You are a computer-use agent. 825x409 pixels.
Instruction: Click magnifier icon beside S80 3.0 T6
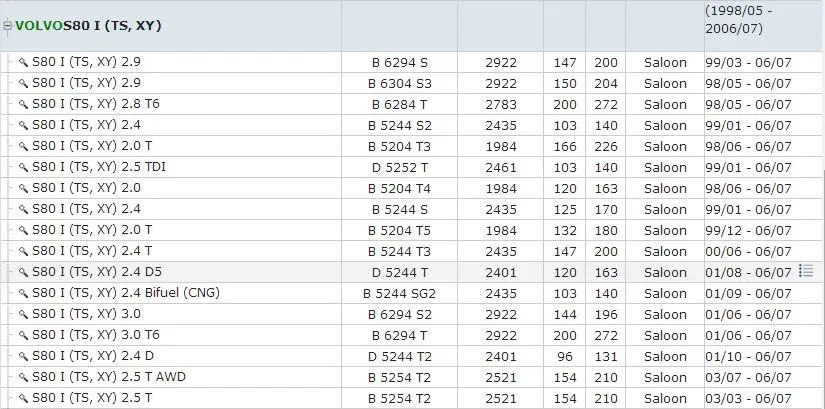pyautogui.click(x=23, y=336)
